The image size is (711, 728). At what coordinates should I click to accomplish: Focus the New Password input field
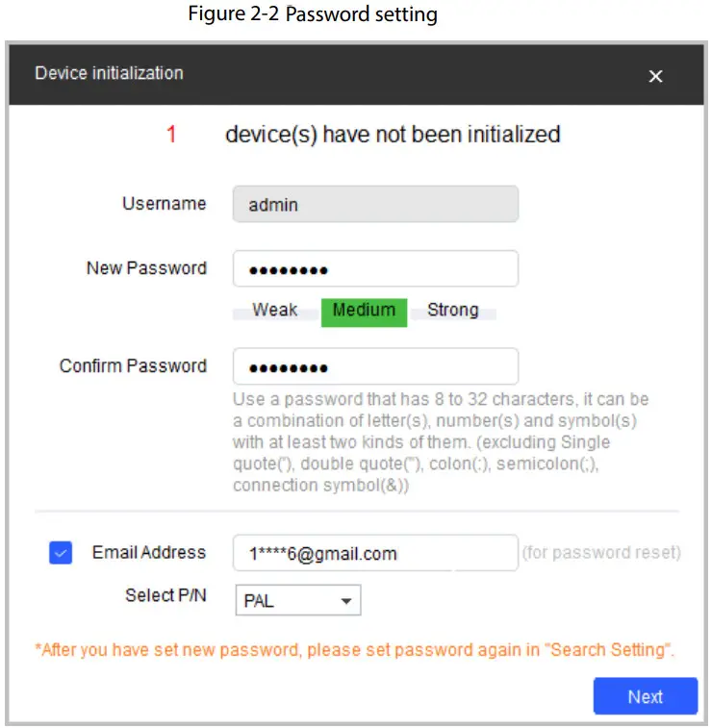click(375, 269)
